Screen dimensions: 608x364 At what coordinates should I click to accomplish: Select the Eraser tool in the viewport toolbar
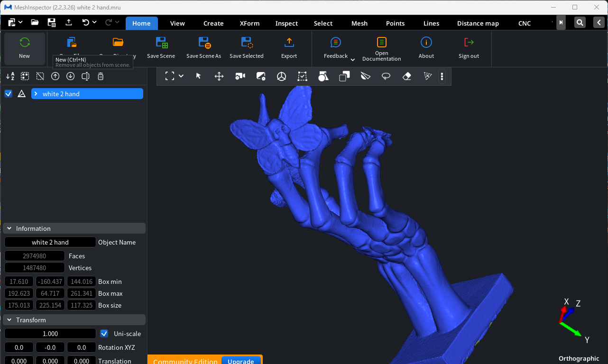coord(406,76)
